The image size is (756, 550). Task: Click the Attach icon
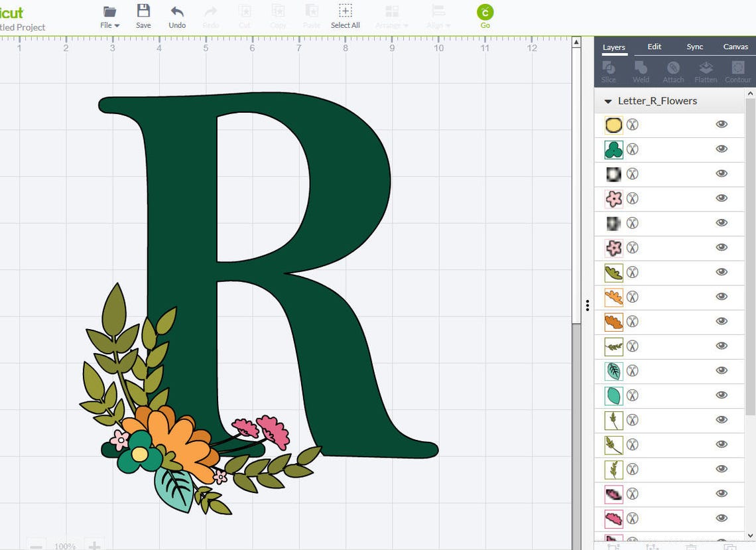click(x=673, y=70)
